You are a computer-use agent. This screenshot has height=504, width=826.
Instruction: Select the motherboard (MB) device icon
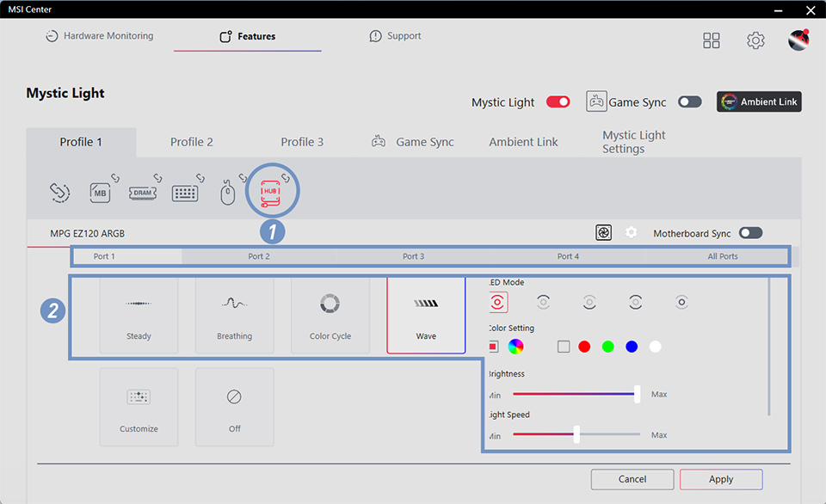[101, 193]
